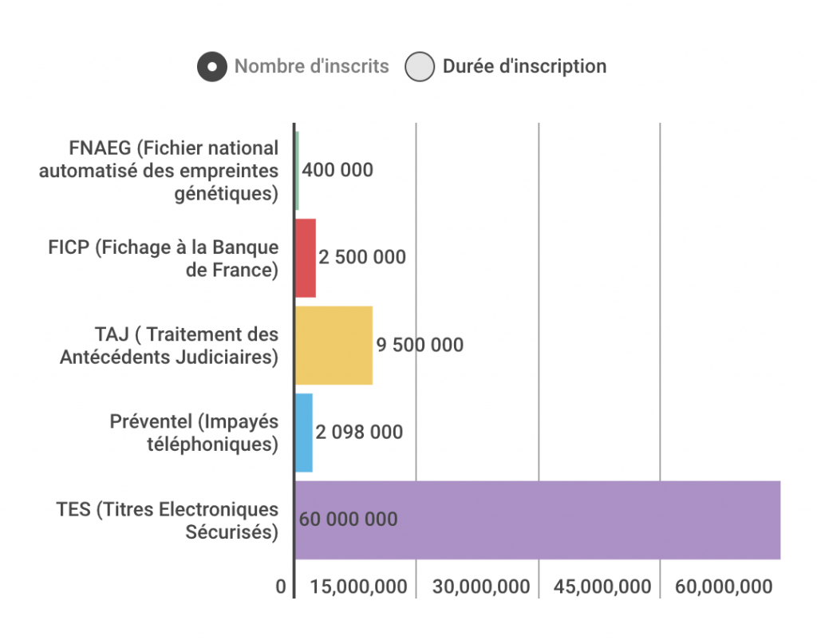
Task: Click the 9 500 000 value label
Action: click(420, 345)
